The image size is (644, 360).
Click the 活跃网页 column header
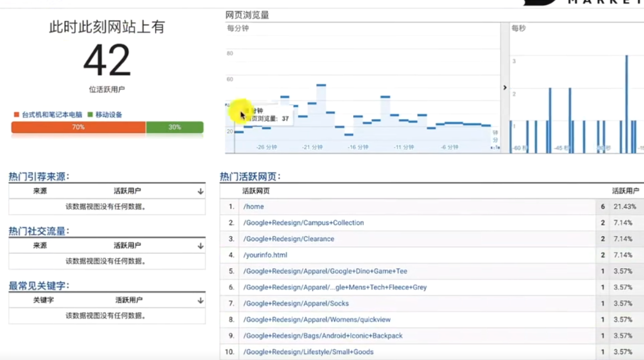(256, 190)
